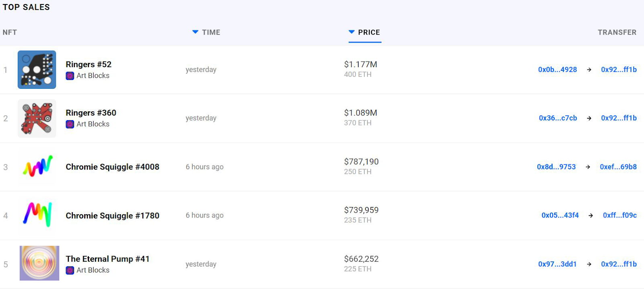Open the Ringers #360 artwork thumbnail
644x289 pixels.
[x=37, y=119]
